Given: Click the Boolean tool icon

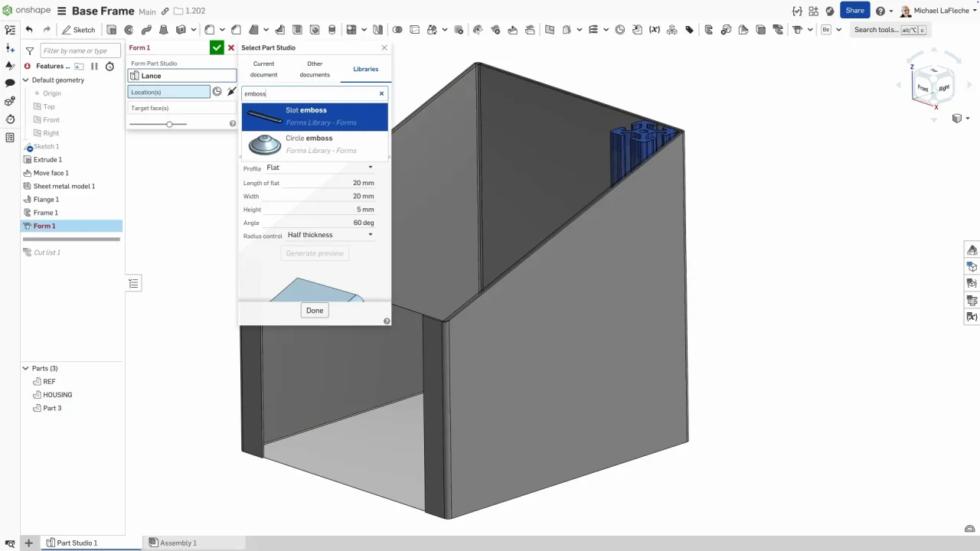Looking at the screenshot, I should pyautogui.click(x=397, y=30).
